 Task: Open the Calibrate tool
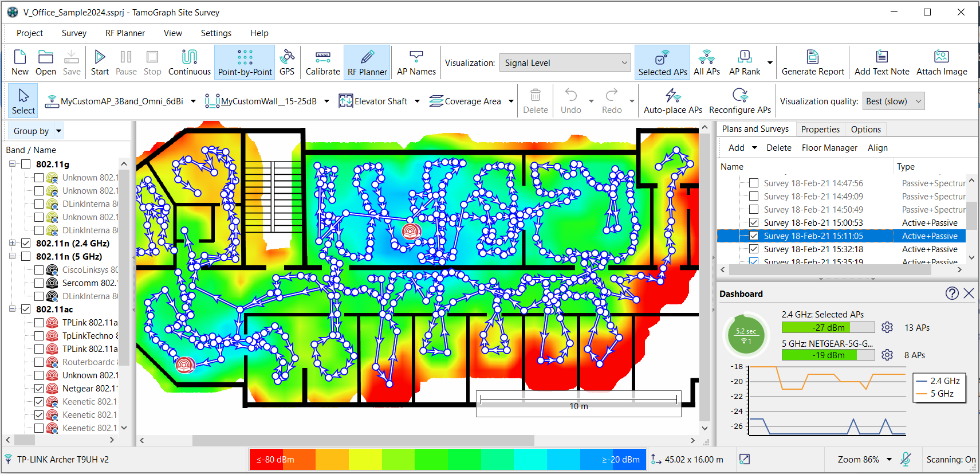pos(322,62)
